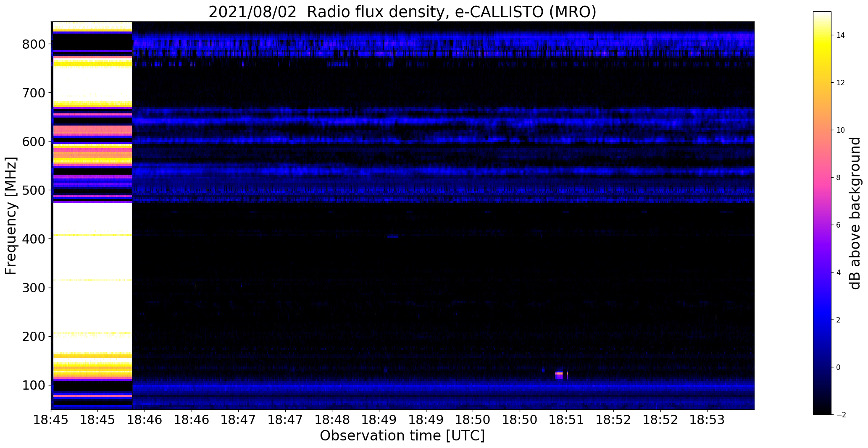Click the 18:51 time tick label
This screenshot has height=448, width=868.
click(566, 419)
